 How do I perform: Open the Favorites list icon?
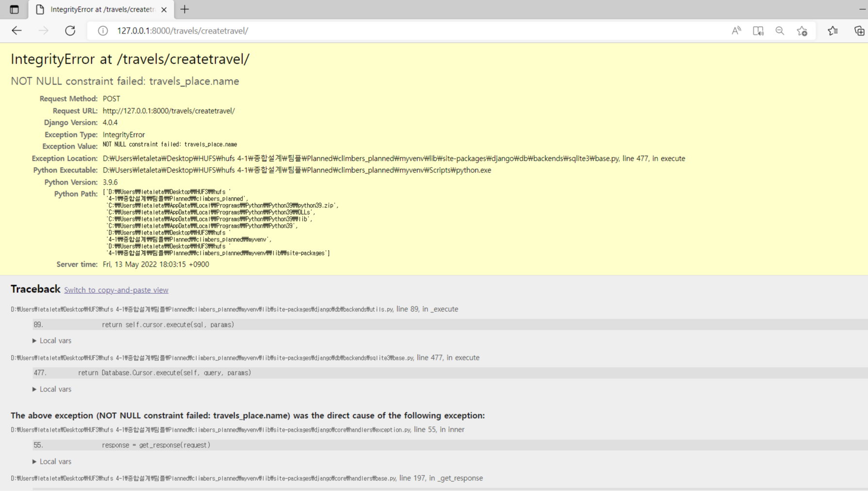[x=833, y=31]
